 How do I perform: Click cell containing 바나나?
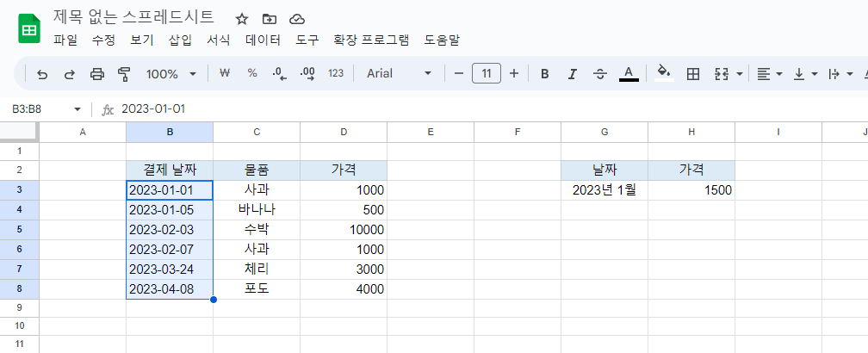(x=257, y=210)
